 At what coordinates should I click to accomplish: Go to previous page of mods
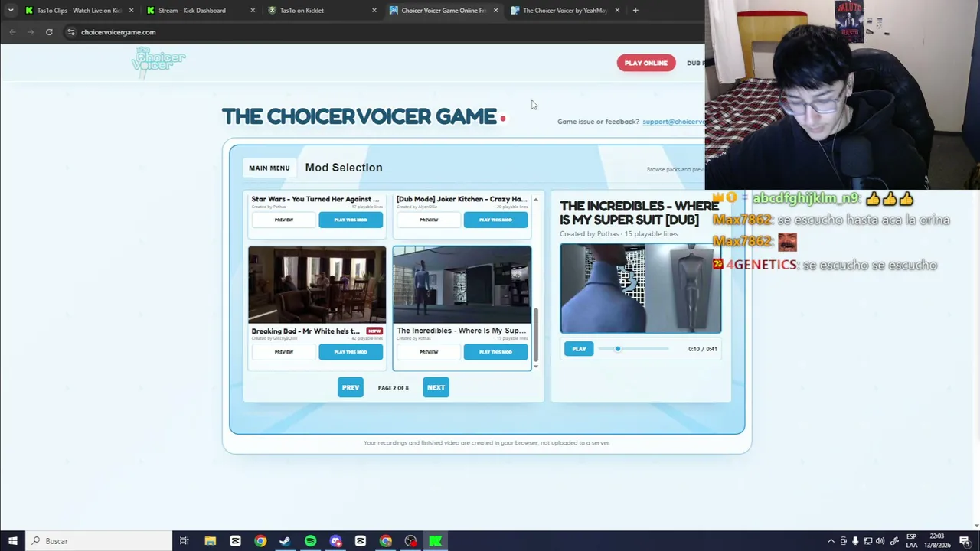[x=351, y=387]
